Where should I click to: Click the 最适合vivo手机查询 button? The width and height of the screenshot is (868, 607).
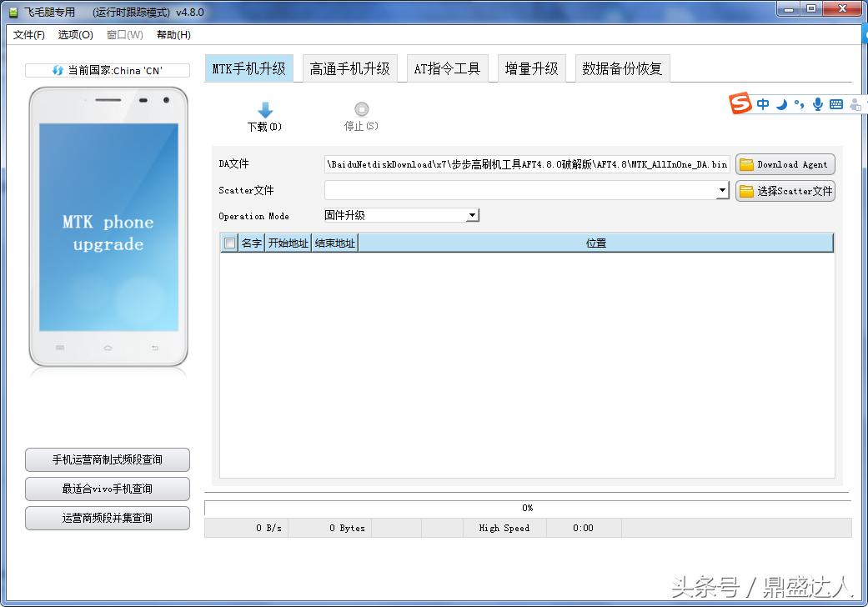point(107,489)
